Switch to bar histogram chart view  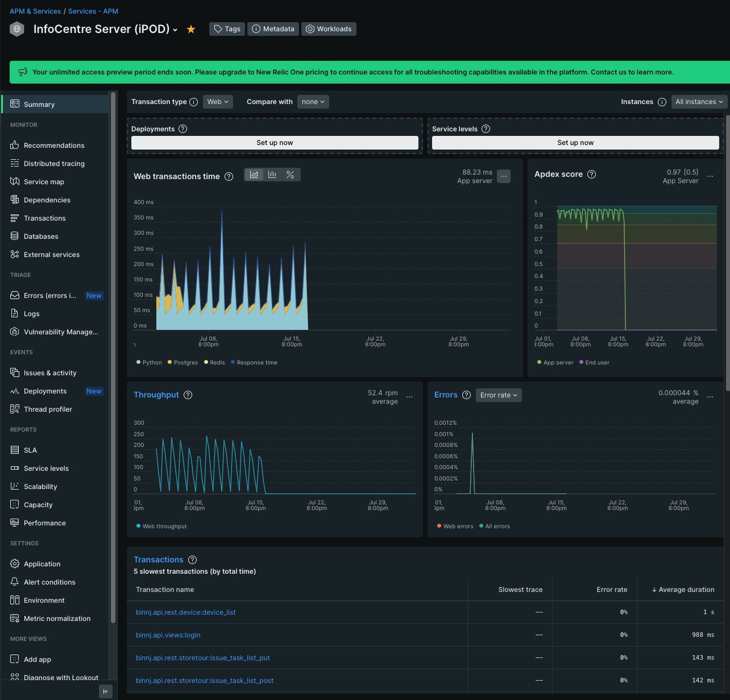(x=272, y=175)
